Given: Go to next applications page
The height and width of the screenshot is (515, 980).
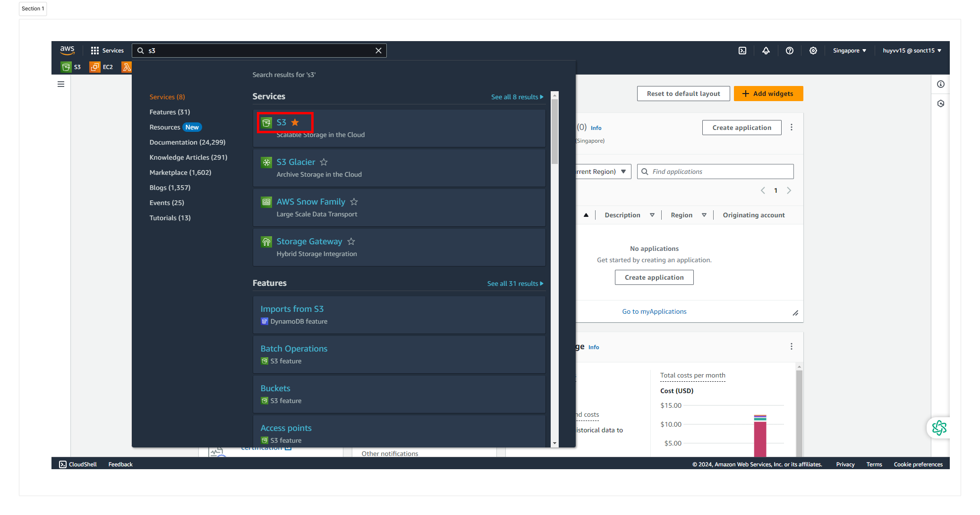Looking at the screenshot, I should 789,190.
